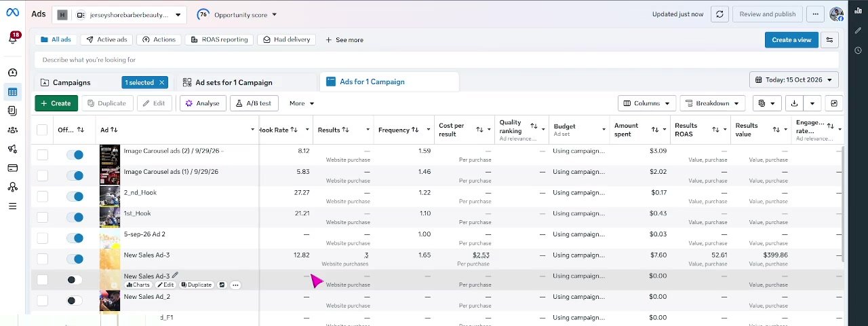
Task: Click Charts in the hovered ad row
Action: point(138,285)
